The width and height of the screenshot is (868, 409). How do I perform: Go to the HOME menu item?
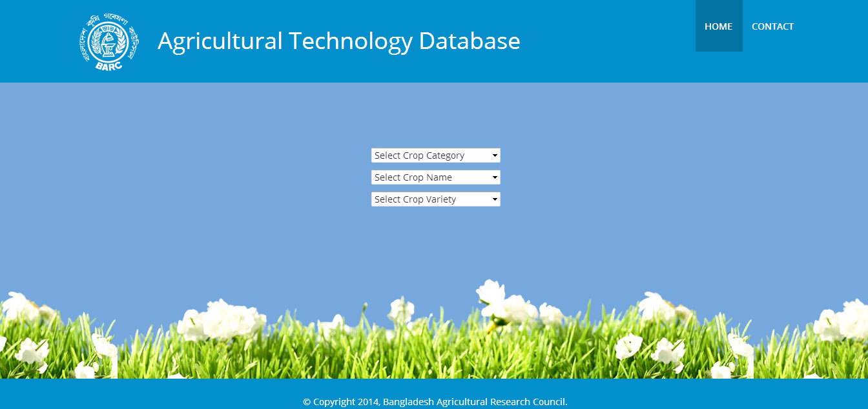(x=718, y=26)
